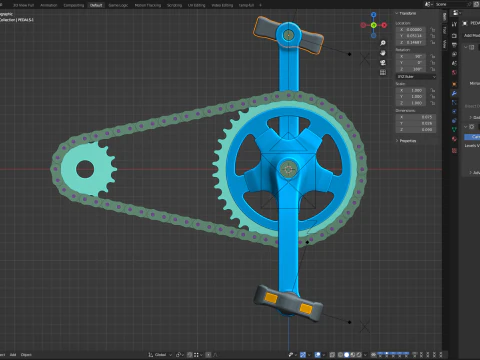Select Wireframe viewport shading mode

[x=340, y=355]
